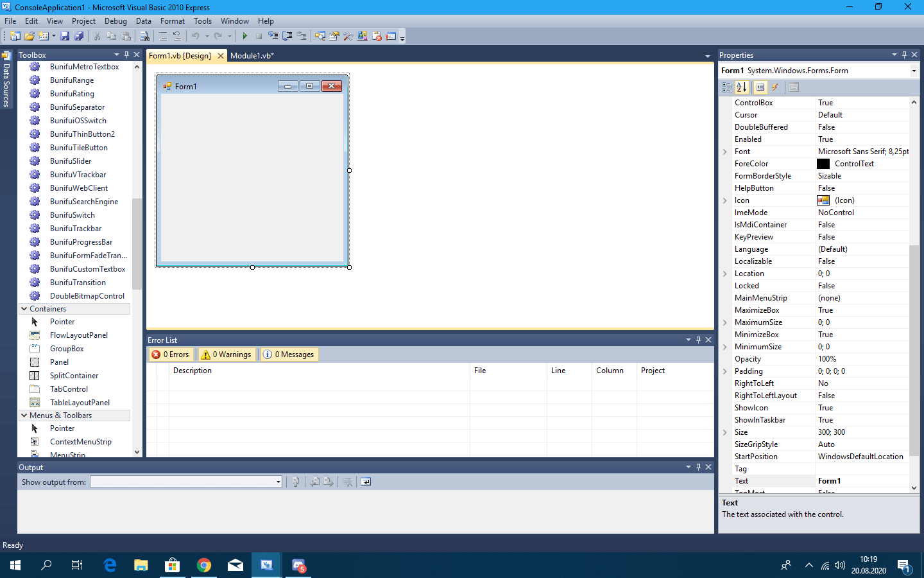Select ContextMenuStrip in the Toolbox
Viewport: 924px width, 578px height.
coord(80,442)
